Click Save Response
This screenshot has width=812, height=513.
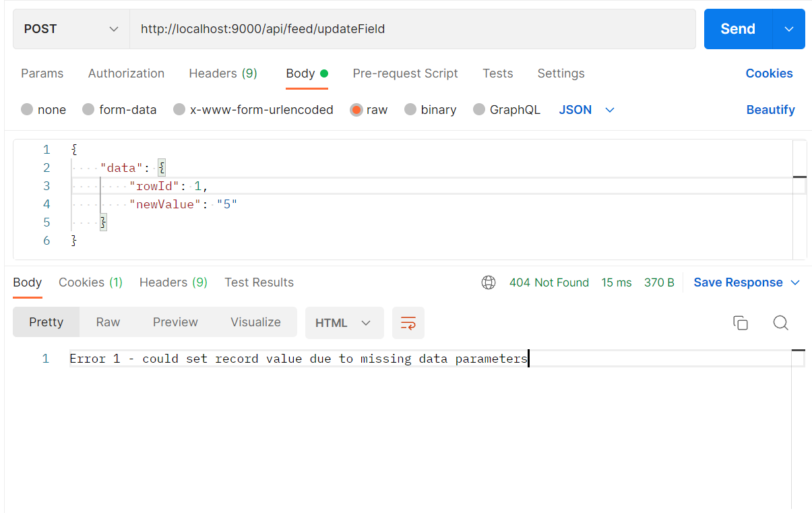(x=738, y=282)
